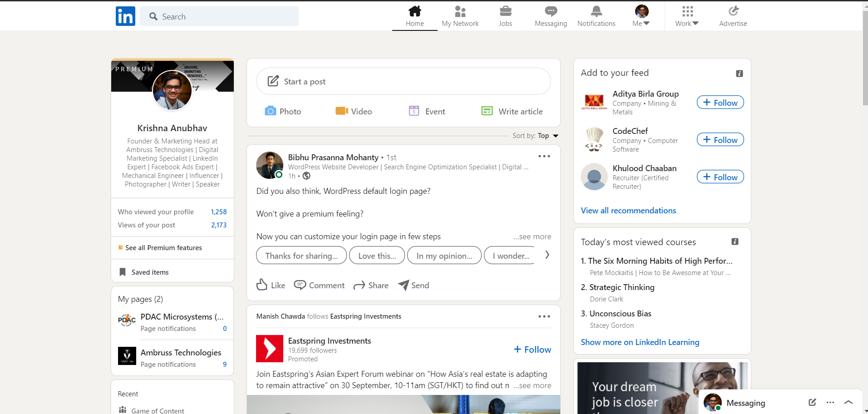Open Unconscious Bias course
Screen dimensions: 868x414
coord(616,314)
